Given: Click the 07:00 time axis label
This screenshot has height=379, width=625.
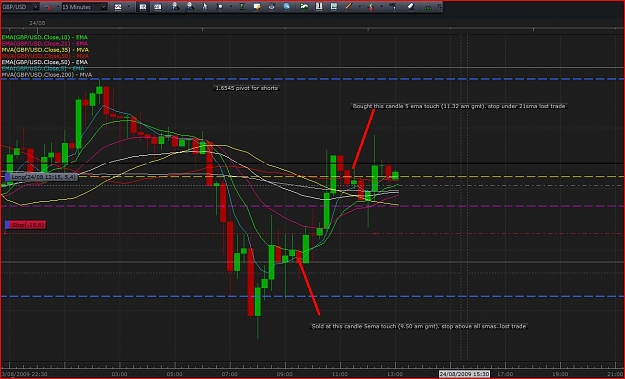Looking at the screenshot, I should pyautogui.click(x=230, y=374).
